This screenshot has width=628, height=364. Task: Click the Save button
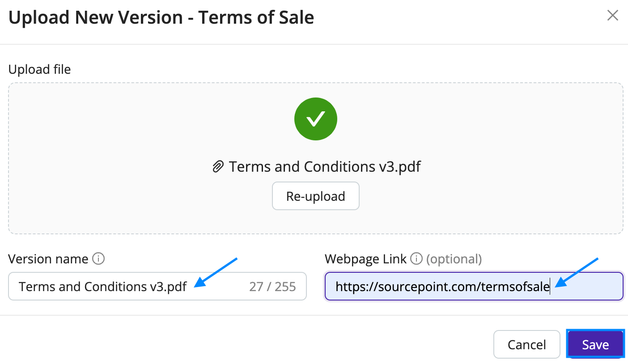coord(595,344)
